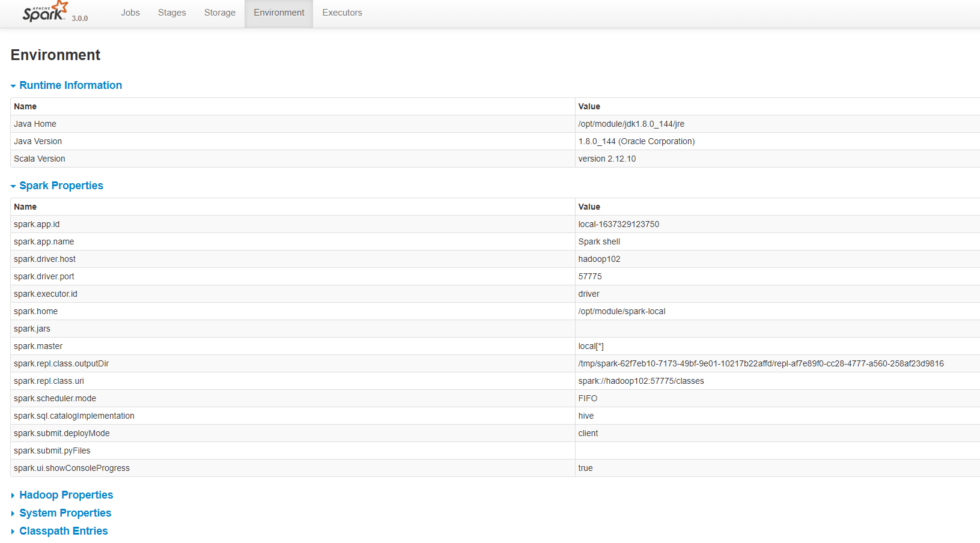Select the true value for showConsoleProgress
Viewport: 980px width, 543px height.
(585, 468)
